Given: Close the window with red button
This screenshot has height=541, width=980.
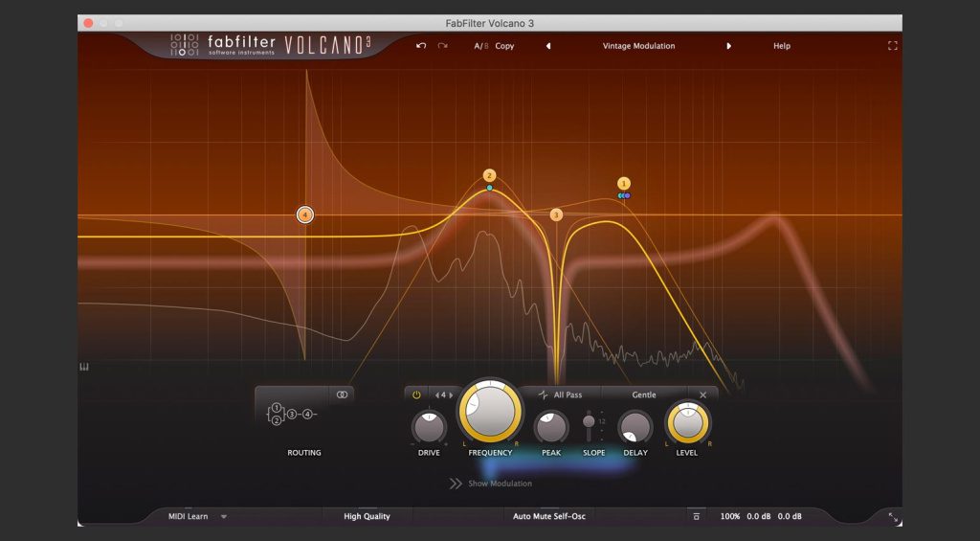Looking at the screenshot, I should pyautogui.click(x=88, y=23).
